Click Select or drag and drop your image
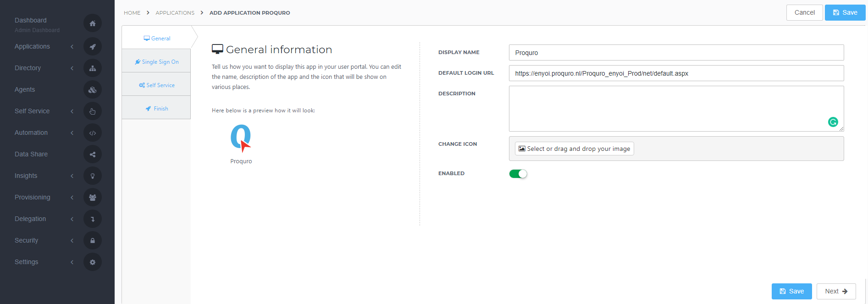 pos(575,149)
